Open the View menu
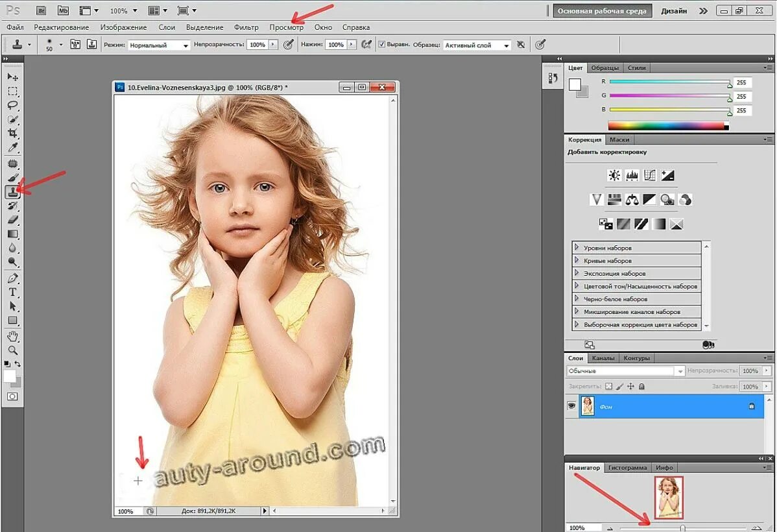Image resolution: width=777 pixels, height=532 pixels. [x=287, y=27]
